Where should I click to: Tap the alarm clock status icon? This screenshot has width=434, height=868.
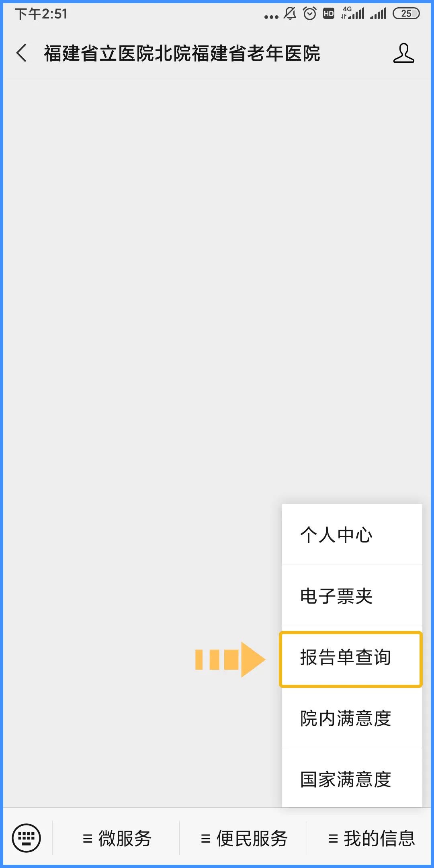(x=309, y=14)
